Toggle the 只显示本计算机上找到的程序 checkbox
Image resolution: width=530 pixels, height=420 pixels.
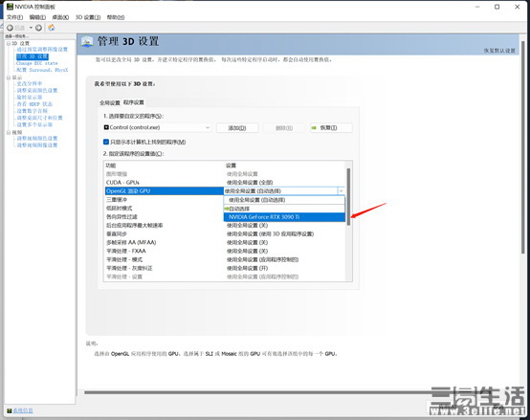[x=106, y=142]
